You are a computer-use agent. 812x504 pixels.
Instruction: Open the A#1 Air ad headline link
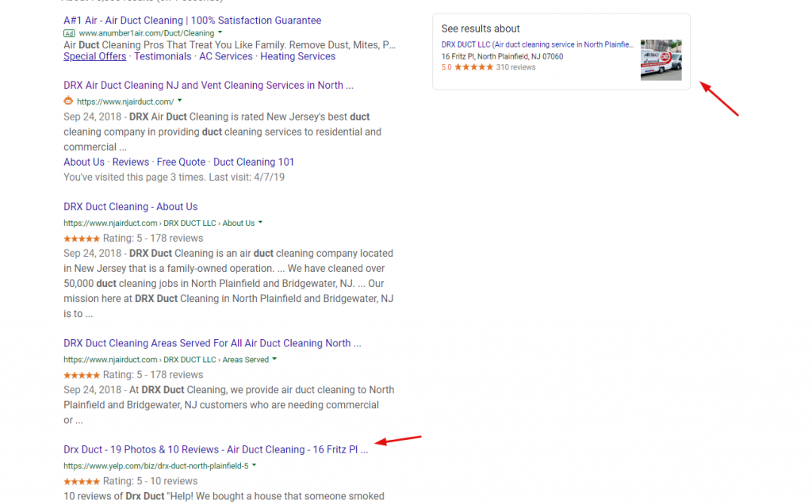pos(192,20)
